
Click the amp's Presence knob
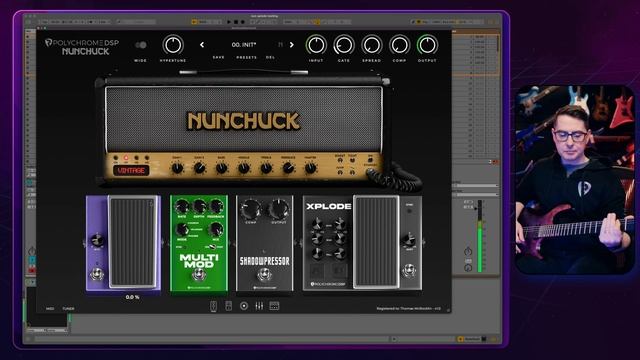(x=288, y=168)
